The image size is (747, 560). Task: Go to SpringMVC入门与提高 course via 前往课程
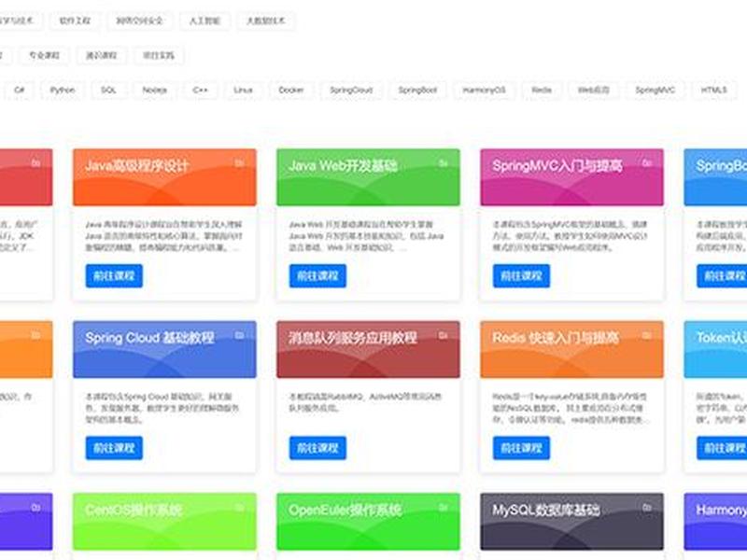click(522, 275)
